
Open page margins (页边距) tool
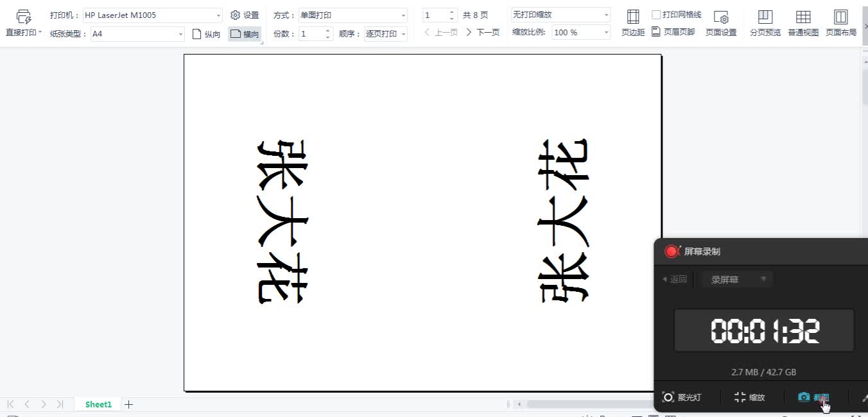point(633,23)
